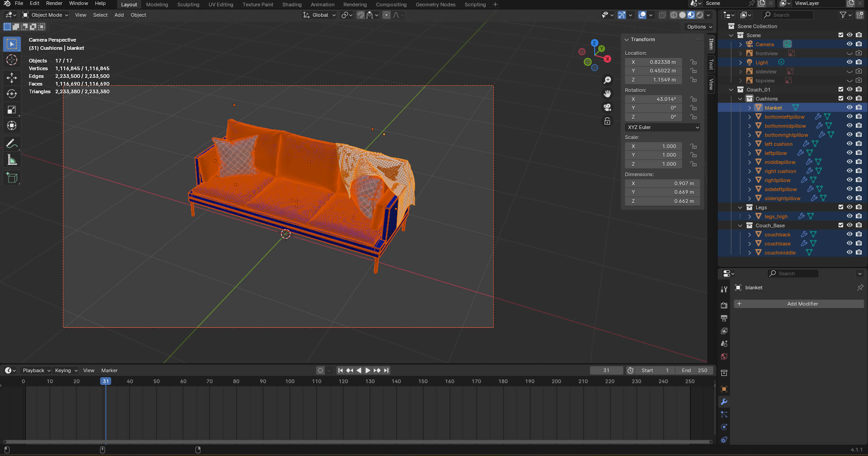Image resolution: width=868 pixels, height=456 pixels.
Task: Open the Playback dropdown in timeline
Action: [x=36, y=370]
